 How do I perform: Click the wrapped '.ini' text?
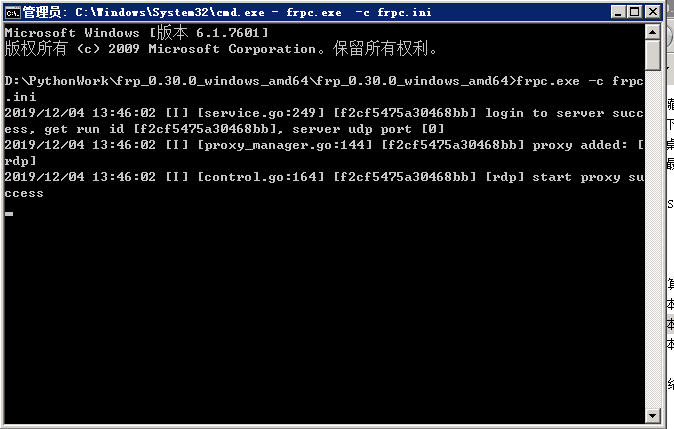[x=20, y=97]
